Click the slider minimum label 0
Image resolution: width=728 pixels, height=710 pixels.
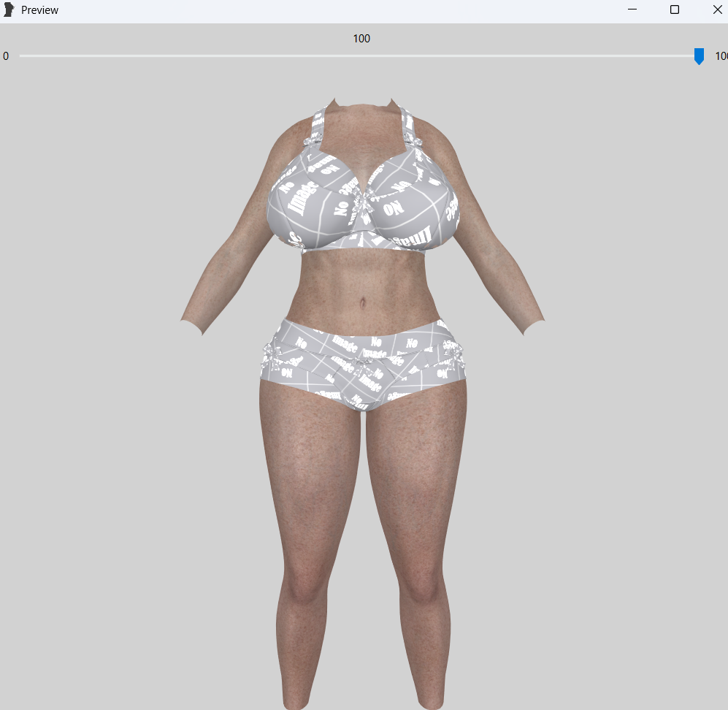pyautogui.click(x=6, y=56)
